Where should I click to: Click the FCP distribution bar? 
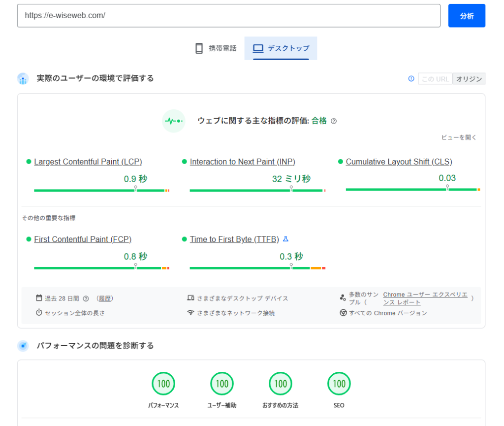pos(101,268)
